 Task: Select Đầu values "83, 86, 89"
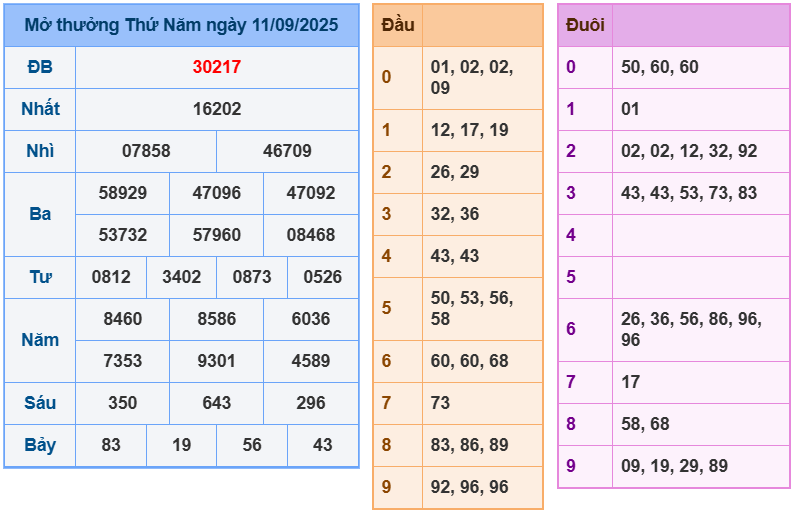[469, 445]
